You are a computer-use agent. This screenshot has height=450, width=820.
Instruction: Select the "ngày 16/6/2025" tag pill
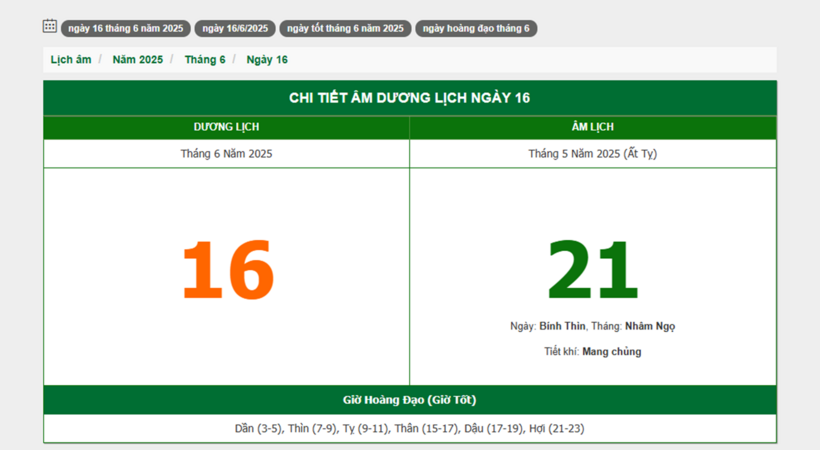tap(235, 28)
